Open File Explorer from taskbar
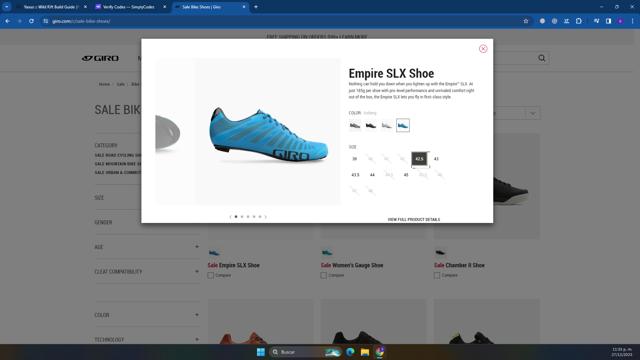The image size is (640, 360). 365,352
